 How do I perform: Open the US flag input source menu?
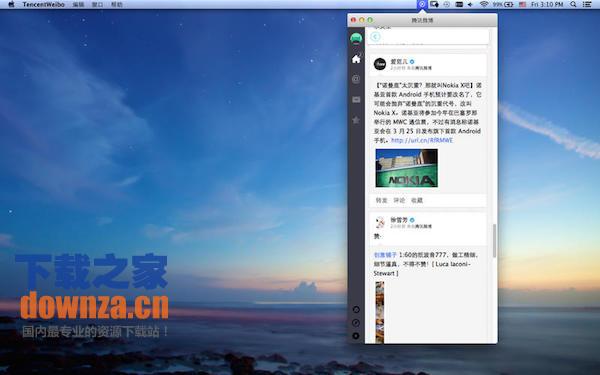click(x=522, y=4)
